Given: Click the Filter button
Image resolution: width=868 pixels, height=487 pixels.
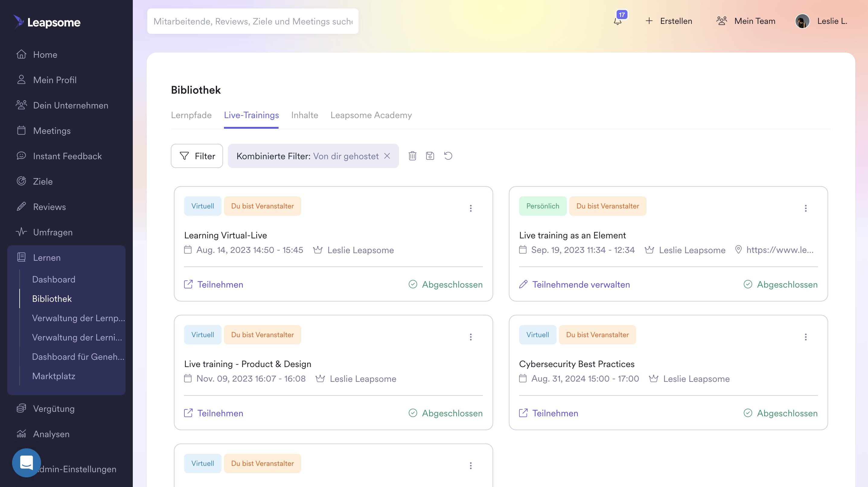Looking at the screenshot, I should tap(197, 156).
